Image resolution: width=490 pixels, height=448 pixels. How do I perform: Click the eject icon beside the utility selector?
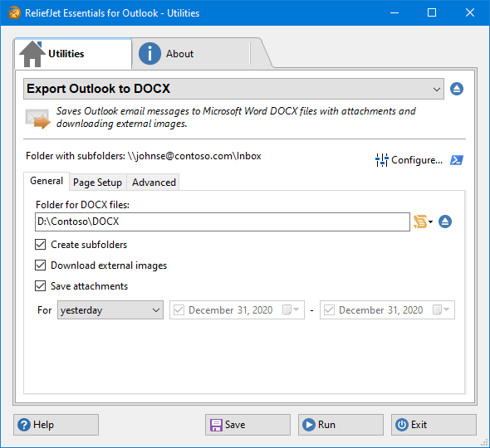click(457, 89)
